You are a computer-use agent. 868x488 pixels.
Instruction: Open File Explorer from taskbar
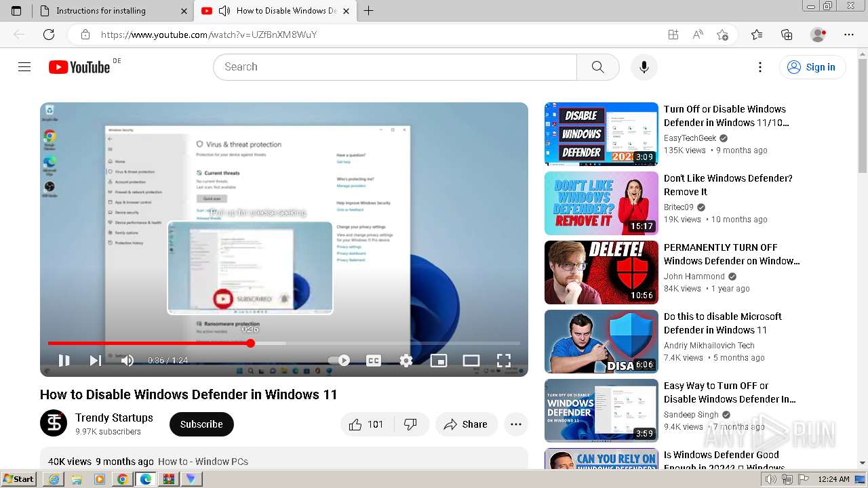coord(77,479)
